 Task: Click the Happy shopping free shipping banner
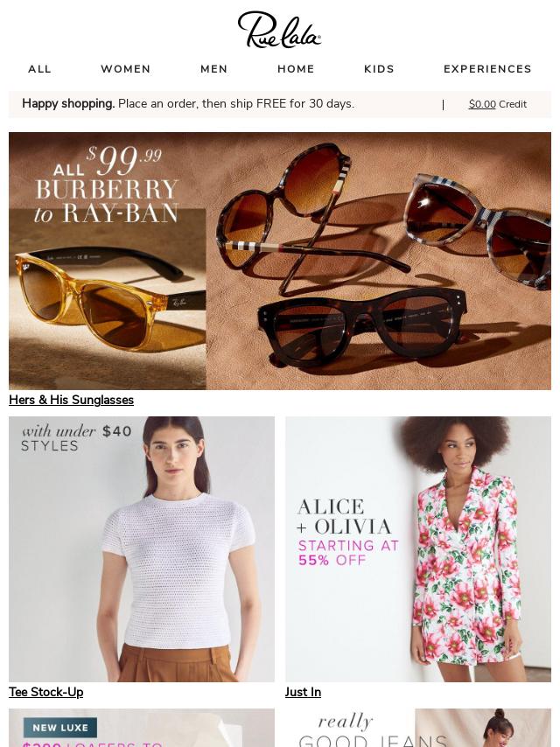(188, 104)
